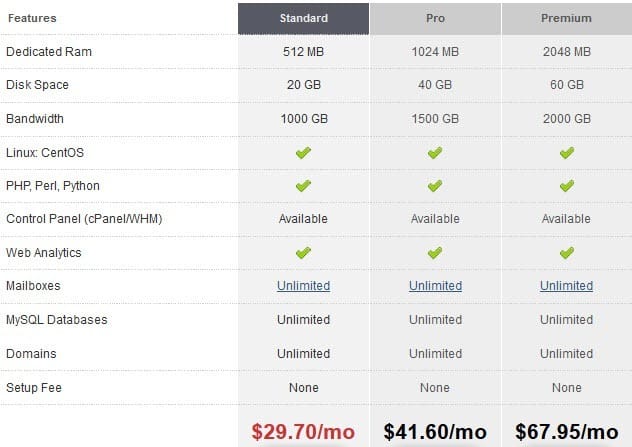Click PHP, Perl, Python checkmark in Standard column
632x447 pixels.
303,186
